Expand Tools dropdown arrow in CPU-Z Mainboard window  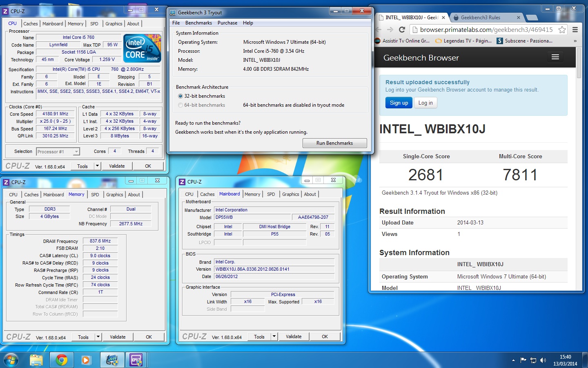(274, 337)
